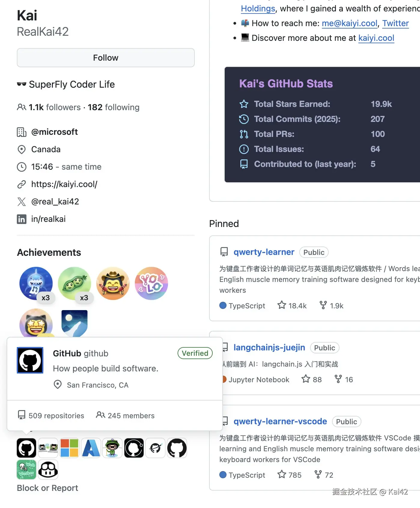Open the Azure organization icon
The width and height of the screenshot is (420, 508).
click(x=91, y=448)
